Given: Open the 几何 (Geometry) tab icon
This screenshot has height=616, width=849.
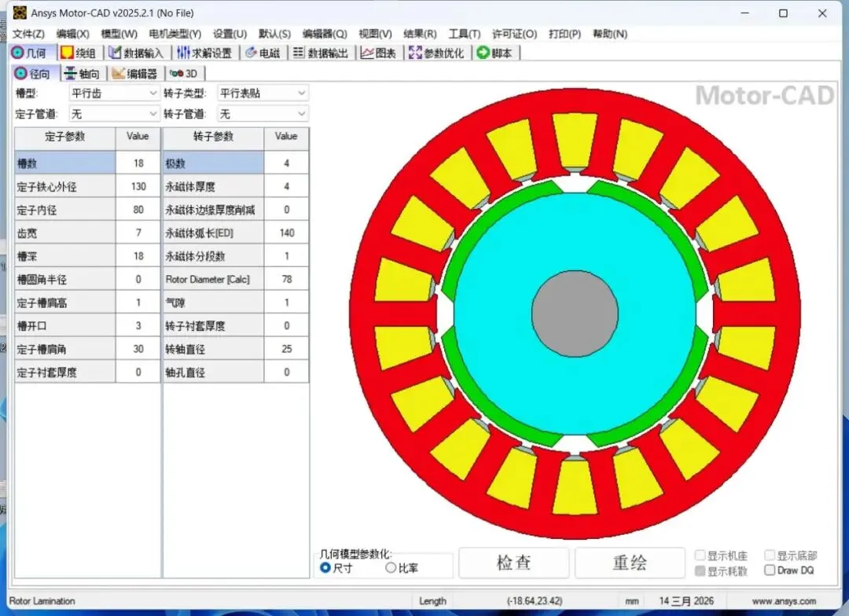Looking at the screenshot, I should tap(17, 53).
